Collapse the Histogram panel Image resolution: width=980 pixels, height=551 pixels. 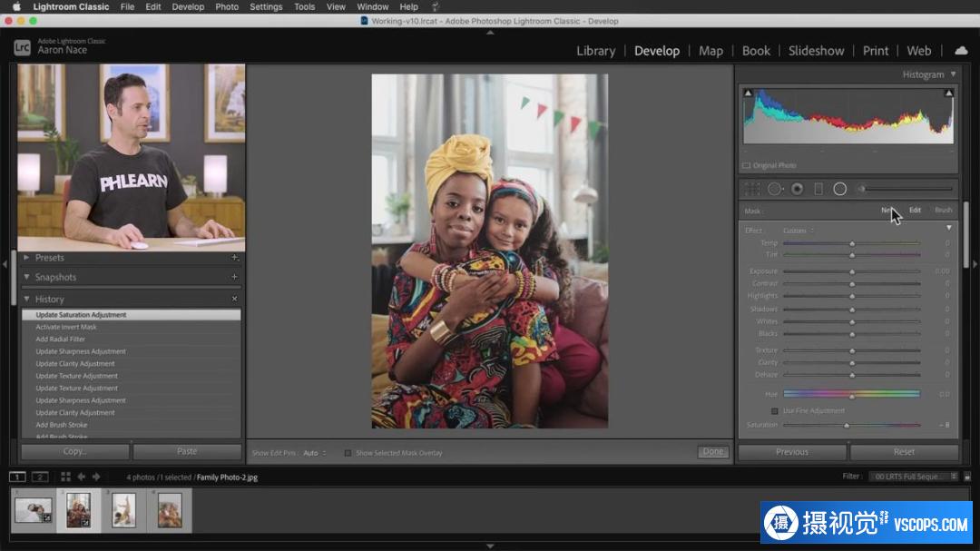pyautogui.click(x=953, y=74)
